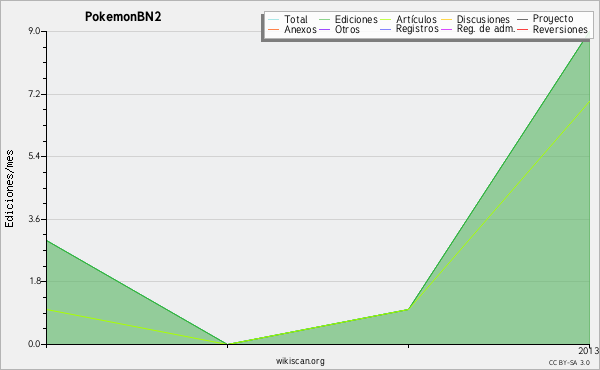The image size is (600, 370).
Task: Click the Total cyan line swatch
Action: point(274,19)
